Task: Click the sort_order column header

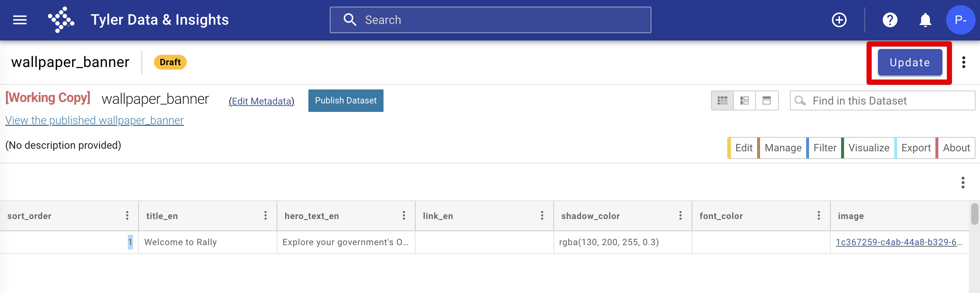Action: click(x=69, y=216)
